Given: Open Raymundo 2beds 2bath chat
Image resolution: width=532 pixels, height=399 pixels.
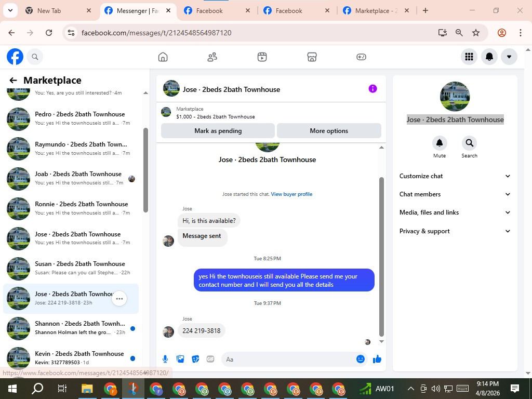Looking at the screenshot, I should click(71, 149).
